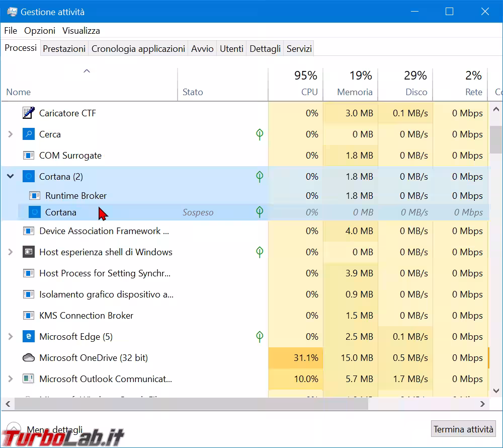Click the Microsoft Outlook Communications icon
This screenshot has height=448, width=503.
click(x=29, y=379)
